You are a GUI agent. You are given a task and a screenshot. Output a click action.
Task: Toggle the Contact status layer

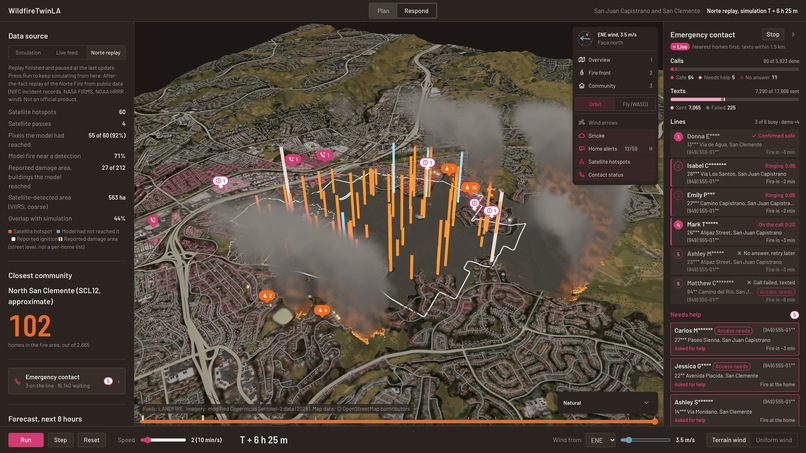pos(615,175)
